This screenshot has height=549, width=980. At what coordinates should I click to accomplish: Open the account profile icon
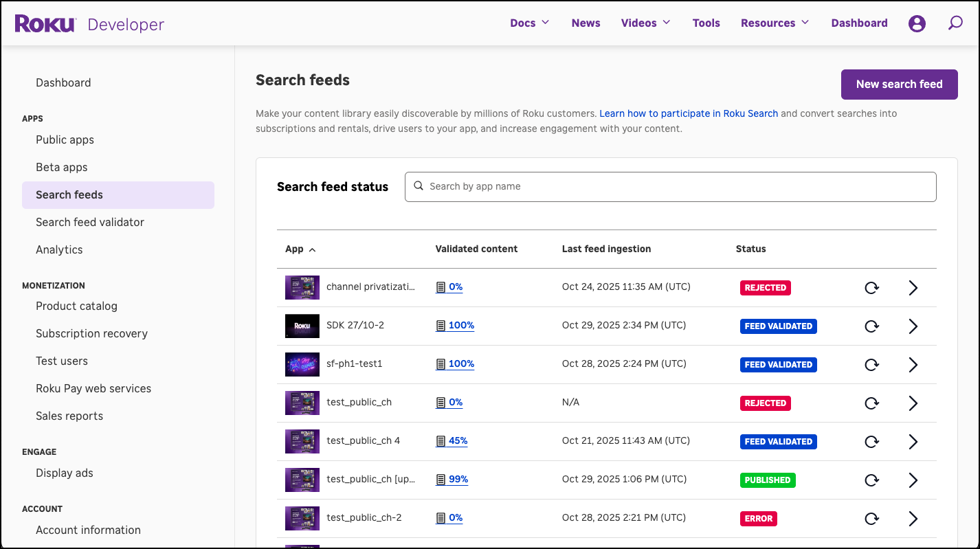click(x=917, y=23)
